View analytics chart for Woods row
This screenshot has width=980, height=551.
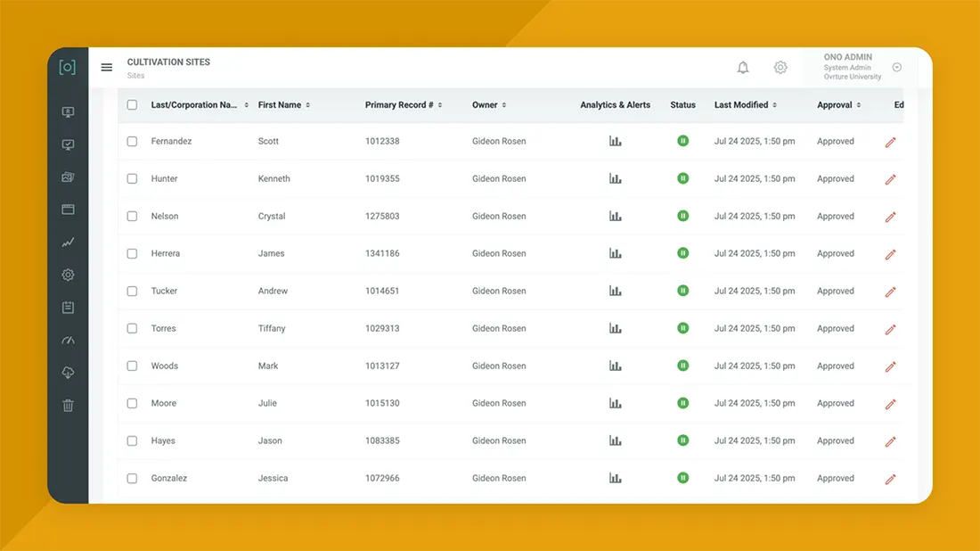pos(615,366)
